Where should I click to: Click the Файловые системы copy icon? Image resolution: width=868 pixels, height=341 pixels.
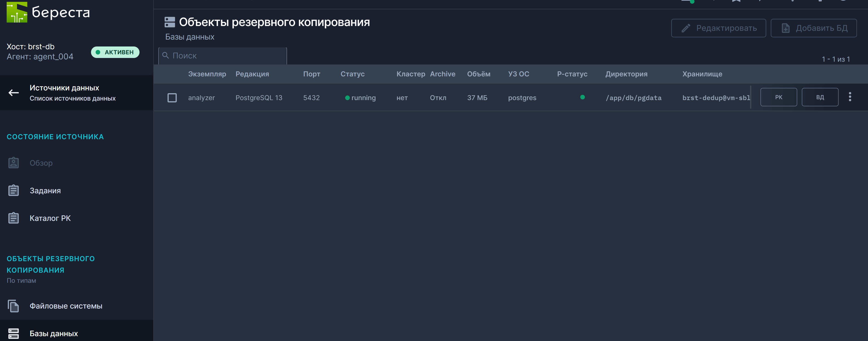tap(14, 306)
